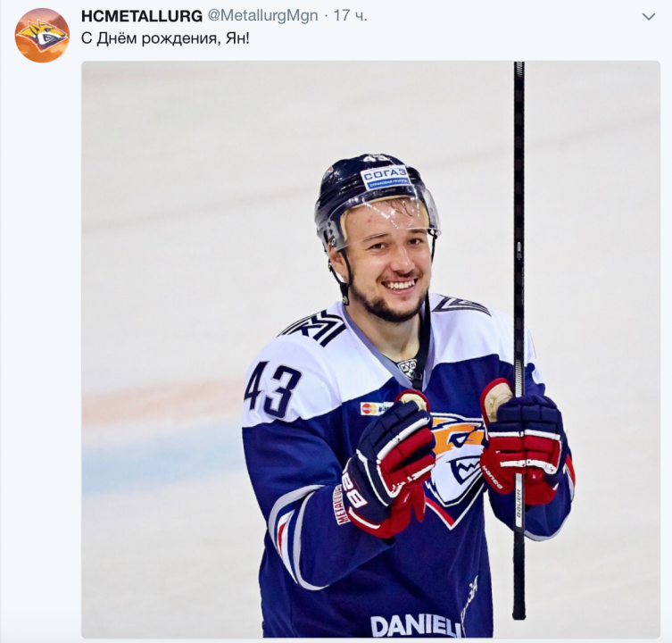672x643 pixels.
Task: Click the number 43 atop the helmet
Action: coord(372,159)
